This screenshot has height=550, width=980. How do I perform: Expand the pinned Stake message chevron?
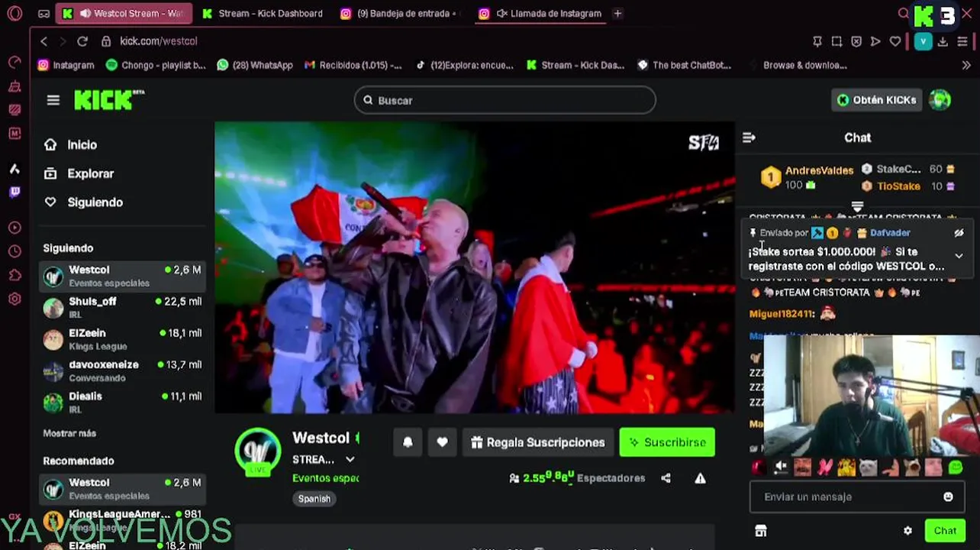[x=959, y=256]
